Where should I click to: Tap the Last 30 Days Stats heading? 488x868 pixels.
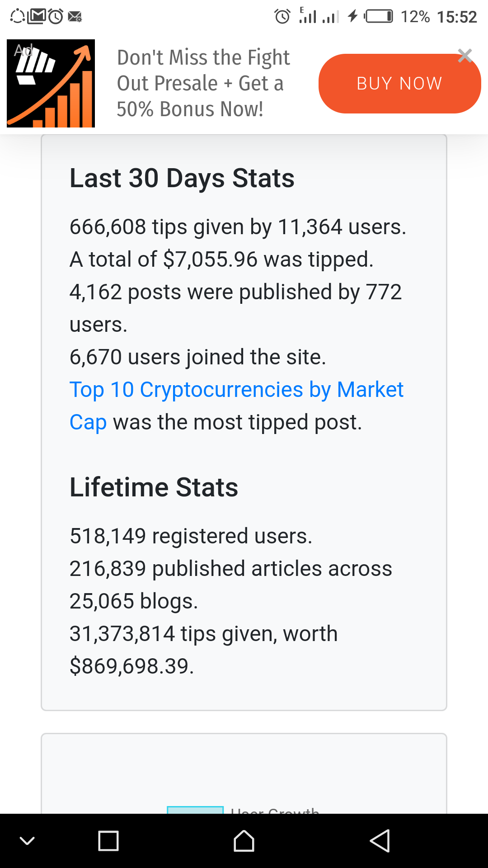point(182,178)
